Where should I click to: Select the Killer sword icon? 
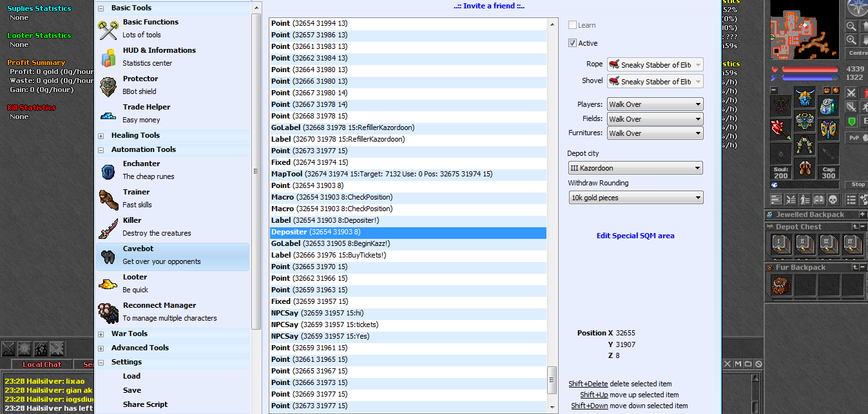tap(108, 227)
